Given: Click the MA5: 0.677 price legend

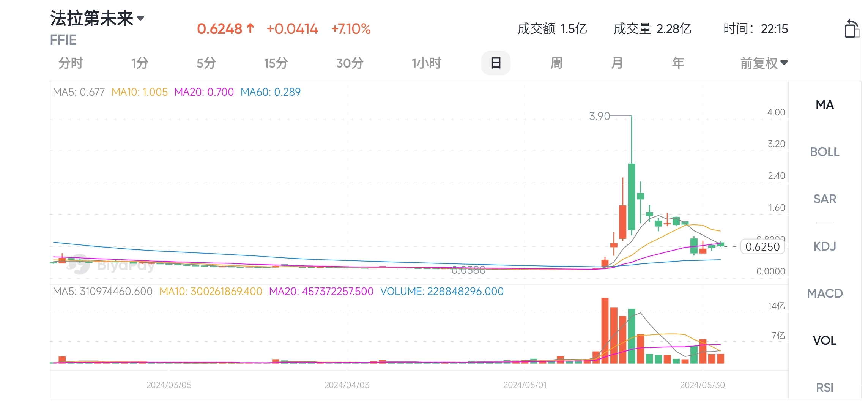Looking at the screenshot, I should click(79, 92).
